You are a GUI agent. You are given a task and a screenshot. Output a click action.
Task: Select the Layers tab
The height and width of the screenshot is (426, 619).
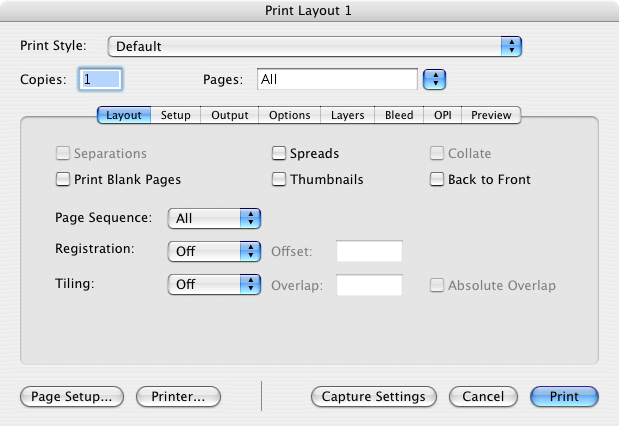[x=348, y=115]
